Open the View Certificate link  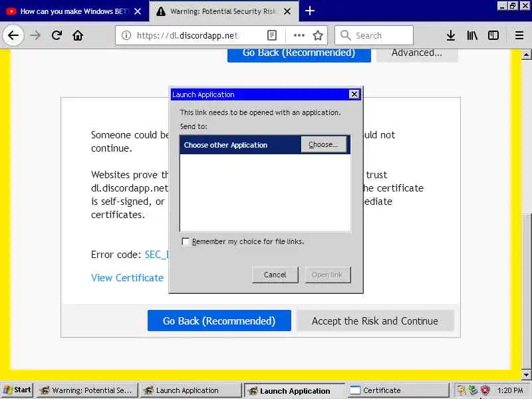[x=127, y=278]
